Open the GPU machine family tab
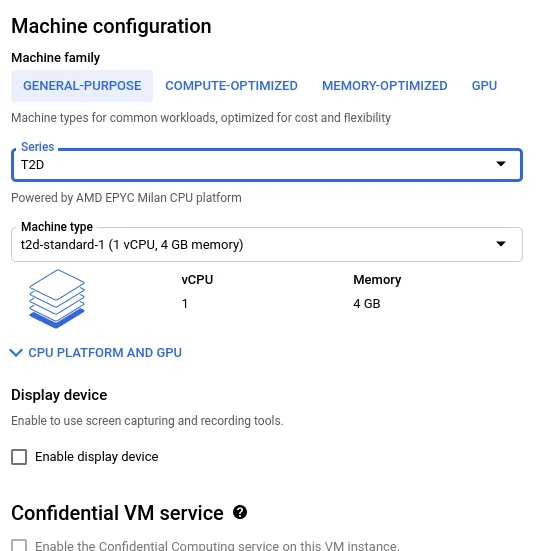The width and height of the screenshot is (546, 551). pos(484,86)
